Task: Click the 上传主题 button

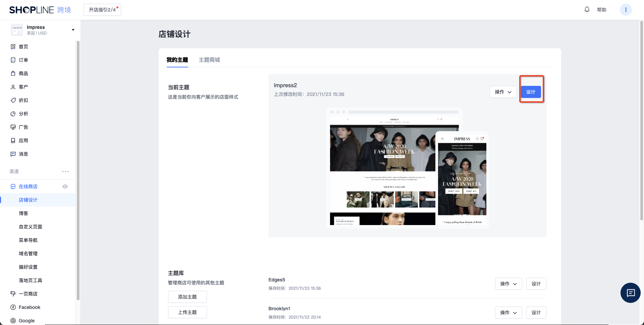Action: tap(187, 312)
